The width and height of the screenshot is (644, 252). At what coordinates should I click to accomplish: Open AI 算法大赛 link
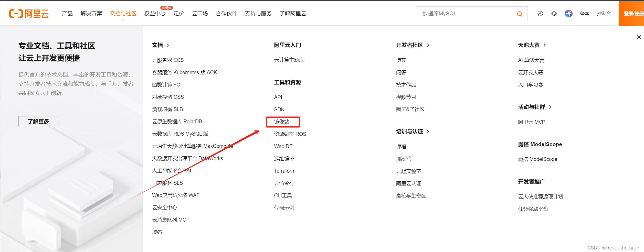click(531, 60)
